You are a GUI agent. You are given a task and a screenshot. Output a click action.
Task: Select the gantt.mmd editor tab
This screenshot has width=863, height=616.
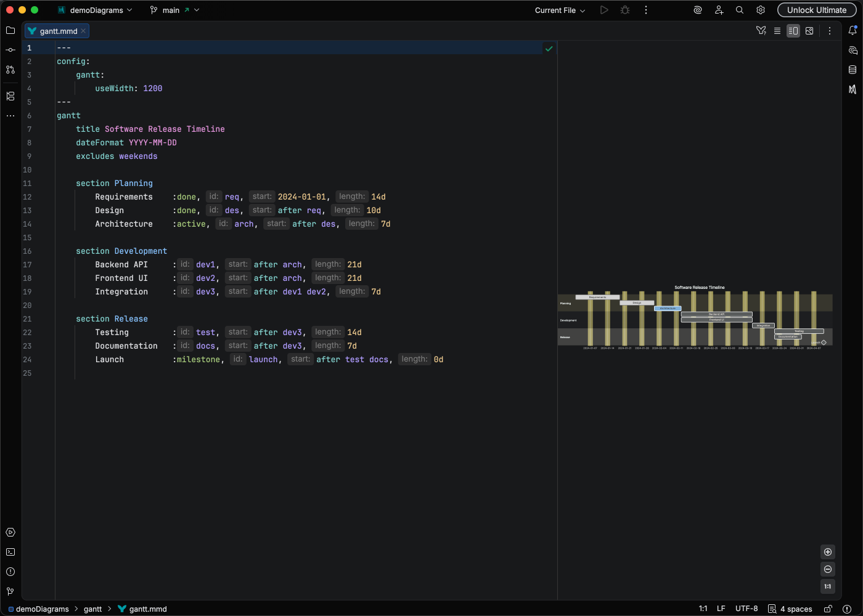[58, 31]
